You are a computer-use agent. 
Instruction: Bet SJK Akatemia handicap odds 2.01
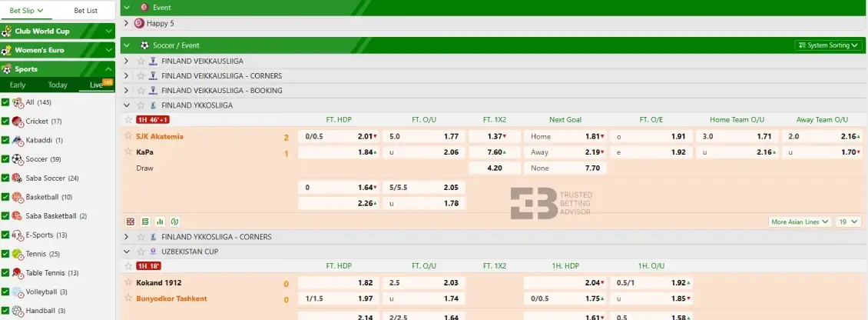(339, 136)
